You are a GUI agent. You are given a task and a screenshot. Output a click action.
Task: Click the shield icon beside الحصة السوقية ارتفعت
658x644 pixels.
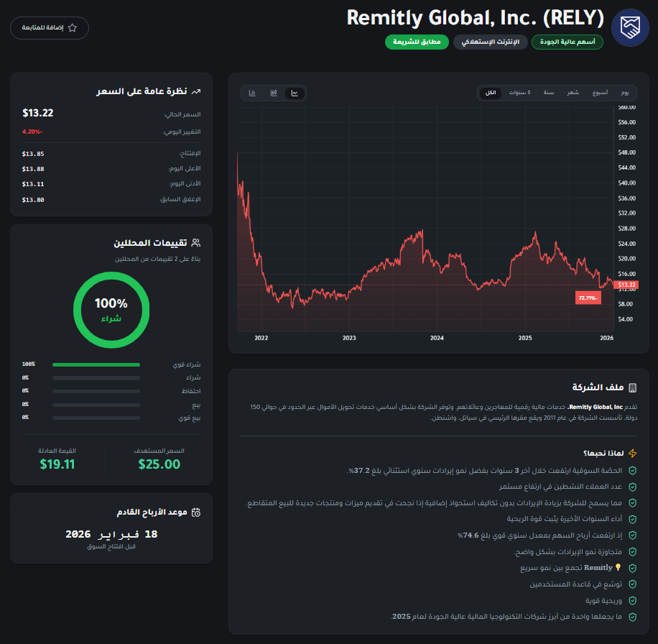(632, 471)
